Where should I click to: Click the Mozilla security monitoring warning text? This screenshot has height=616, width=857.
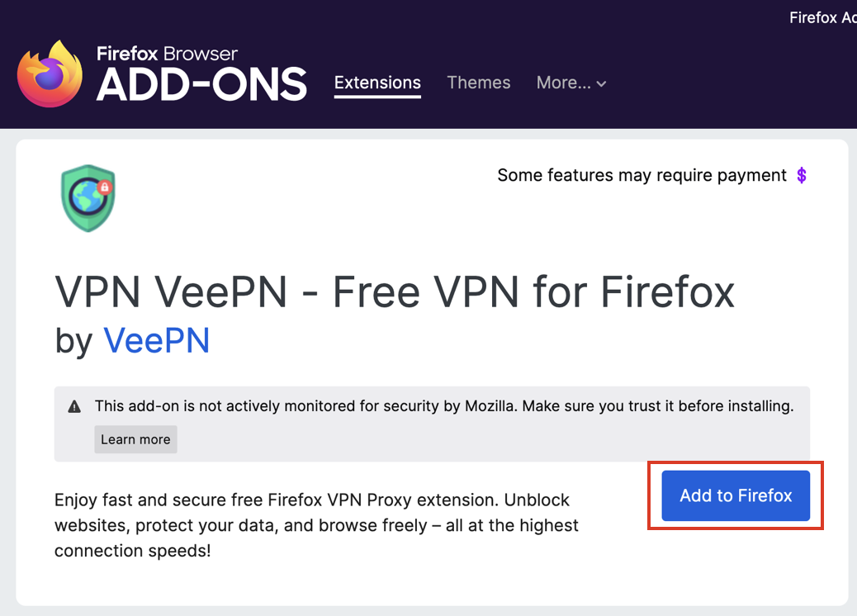(444, 406)
